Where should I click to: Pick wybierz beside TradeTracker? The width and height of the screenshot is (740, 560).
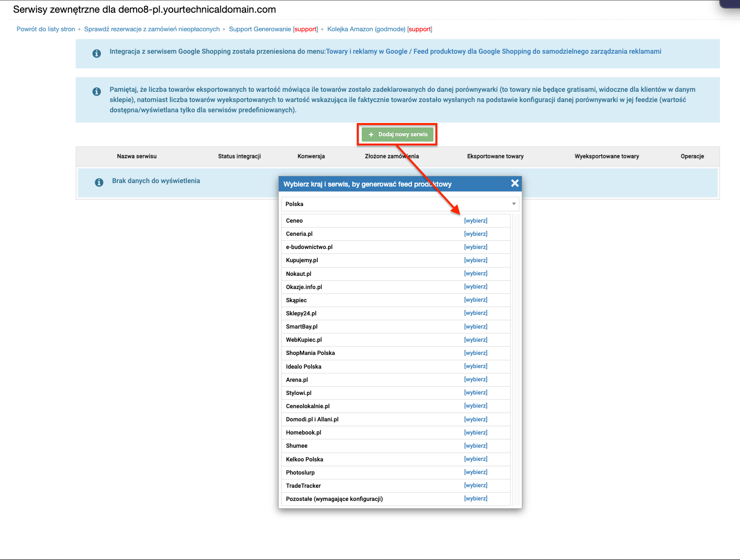point(475,485)
